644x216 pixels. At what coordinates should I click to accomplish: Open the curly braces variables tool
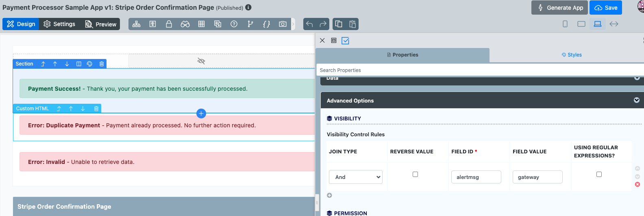(x=266, y=24)
